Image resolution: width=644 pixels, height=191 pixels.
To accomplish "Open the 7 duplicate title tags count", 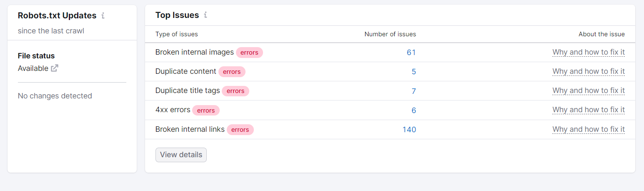I will 413,91.
